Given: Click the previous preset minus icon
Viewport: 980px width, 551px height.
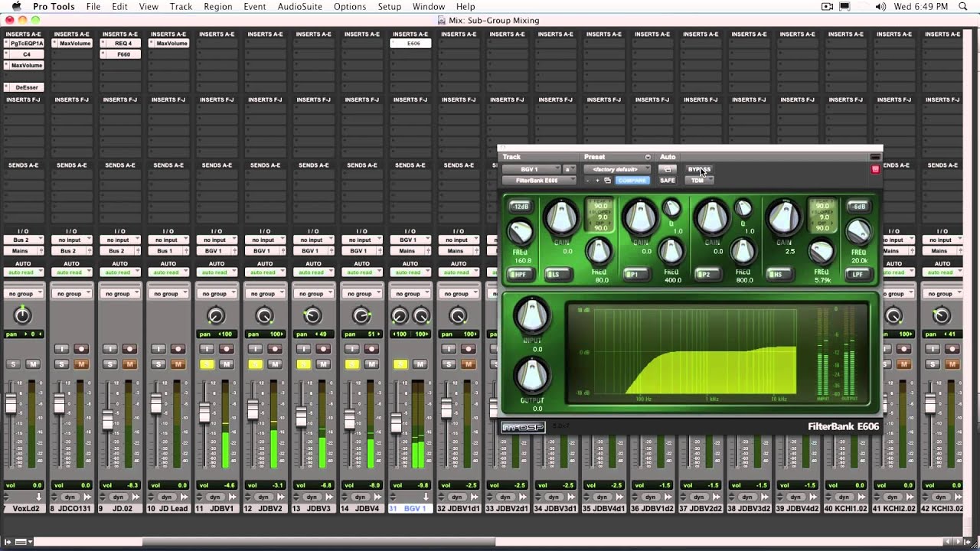Looking at the screenshot, I should pos(587,181).
